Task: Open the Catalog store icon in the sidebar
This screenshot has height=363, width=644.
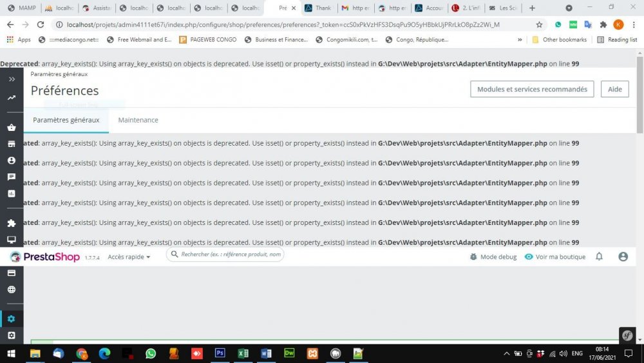Action: pos(12,144)
